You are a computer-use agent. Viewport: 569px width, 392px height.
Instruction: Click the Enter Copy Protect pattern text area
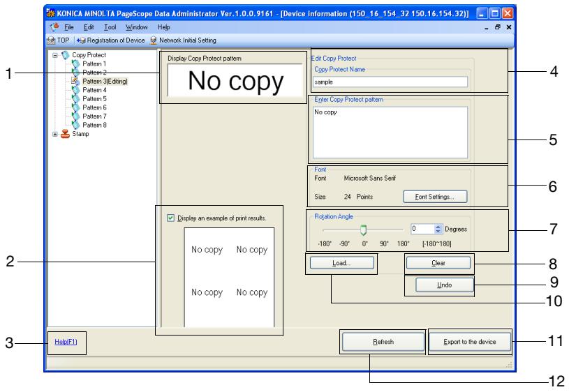coord(390,133)
